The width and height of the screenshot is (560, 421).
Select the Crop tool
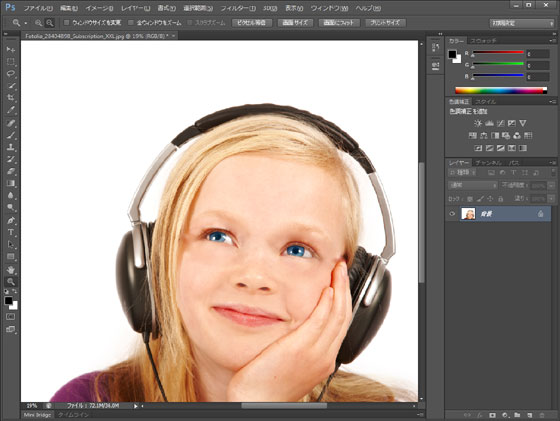pos(11,98)
